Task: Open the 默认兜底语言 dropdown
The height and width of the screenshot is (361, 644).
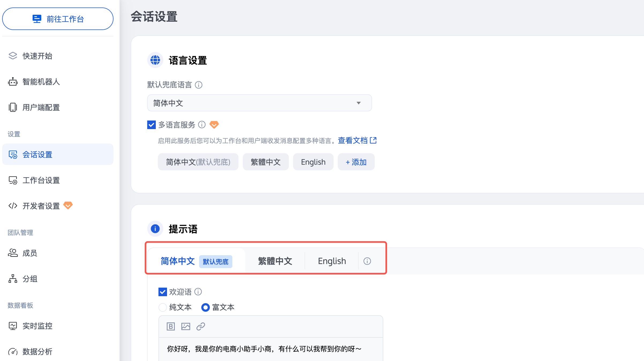Action: [x=259, y=103]
